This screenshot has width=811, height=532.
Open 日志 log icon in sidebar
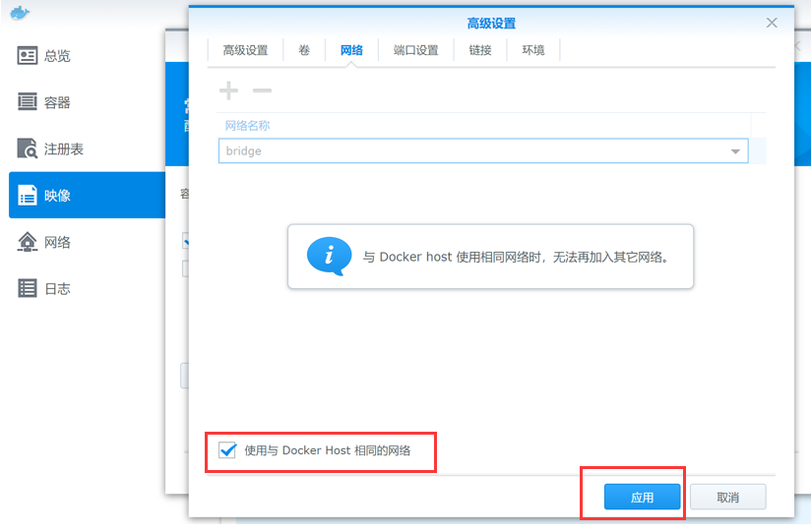(x=28, y=288)
